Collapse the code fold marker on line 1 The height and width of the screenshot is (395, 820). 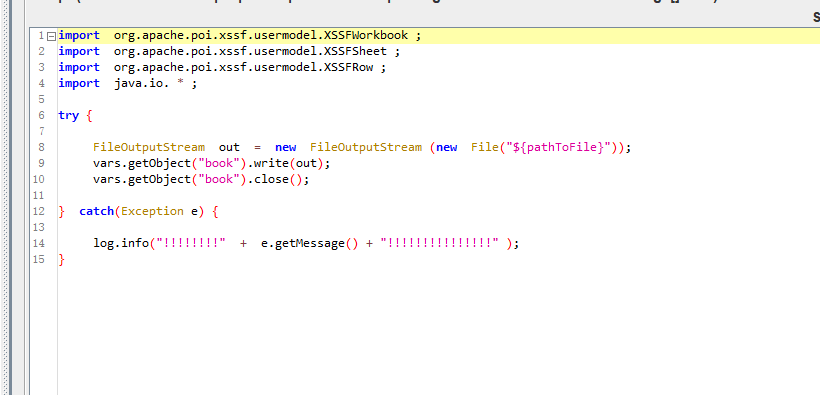click(x=51, y=36)
